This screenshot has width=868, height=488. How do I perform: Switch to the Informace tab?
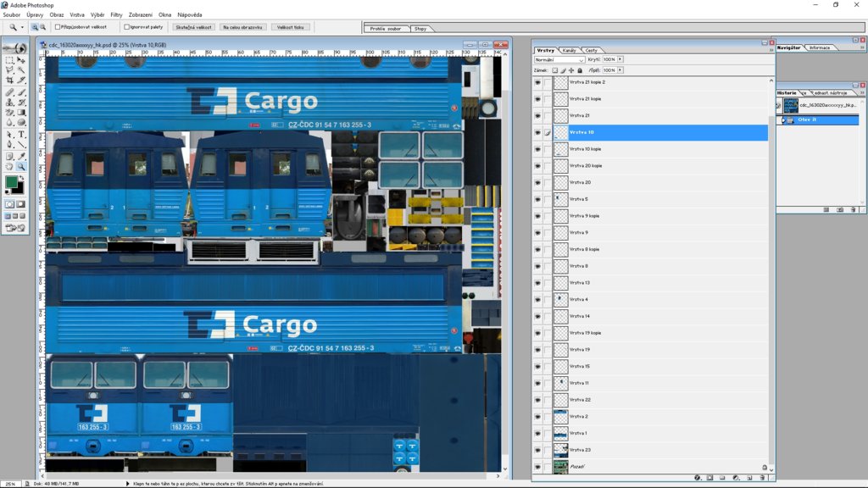[x=820, y=47]
